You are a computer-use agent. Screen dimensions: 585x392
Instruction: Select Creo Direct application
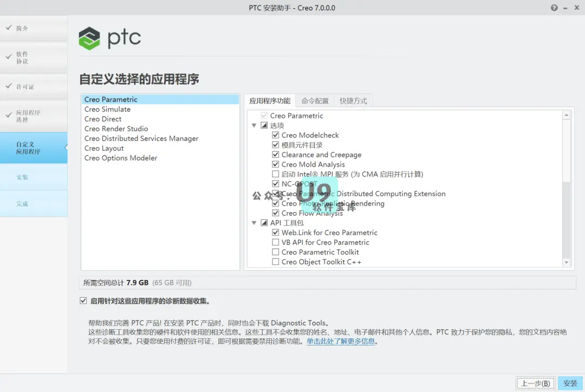[x=160, y=119]
